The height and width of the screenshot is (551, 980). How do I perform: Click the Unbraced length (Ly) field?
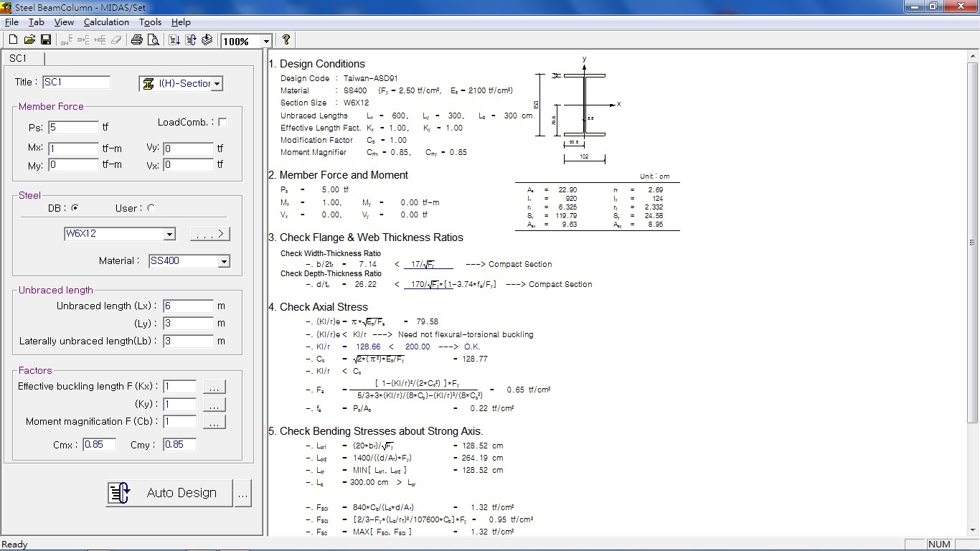tap(188, 324)
